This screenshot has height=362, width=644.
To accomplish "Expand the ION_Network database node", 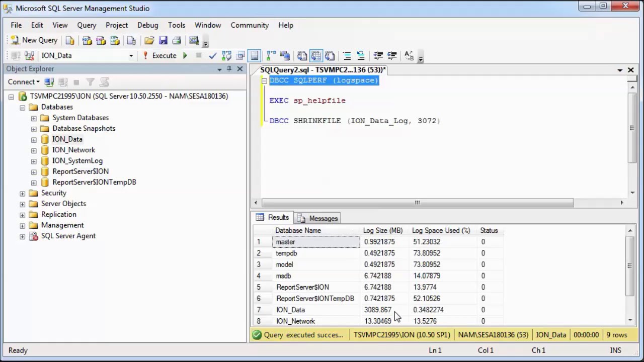I will (34, 150).
